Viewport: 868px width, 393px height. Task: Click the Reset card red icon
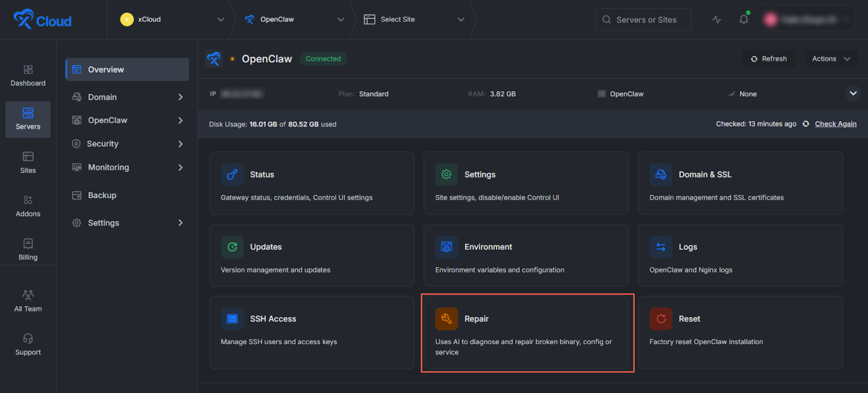pyautogui.click(x=661, y=319)
